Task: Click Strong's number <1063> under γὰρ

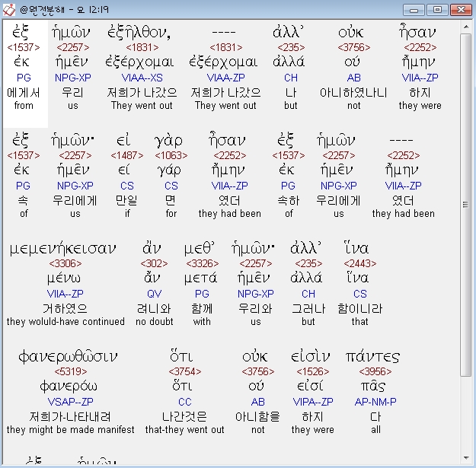Action: tap(171, 155)
